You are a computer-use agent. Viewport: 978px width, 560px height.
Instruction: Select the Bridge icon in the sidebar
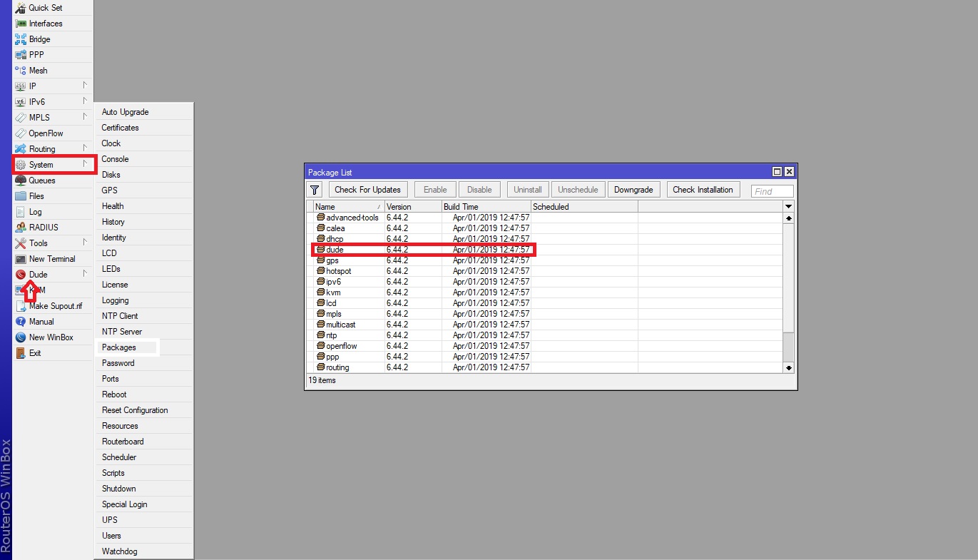(21, 39)
